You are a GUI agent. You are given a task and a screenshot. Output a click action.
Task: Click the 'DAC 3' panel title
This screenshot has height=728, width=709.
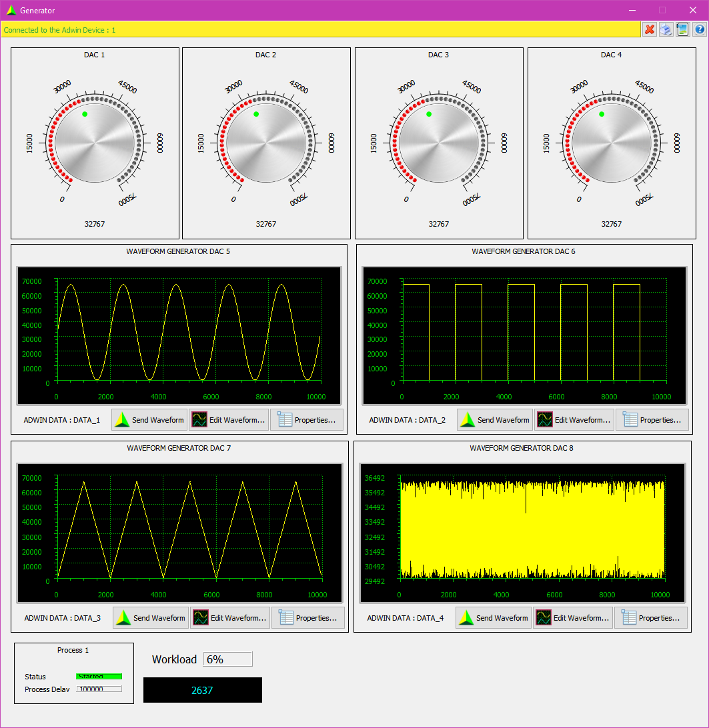pyautogui.click(x=439, y=55)
